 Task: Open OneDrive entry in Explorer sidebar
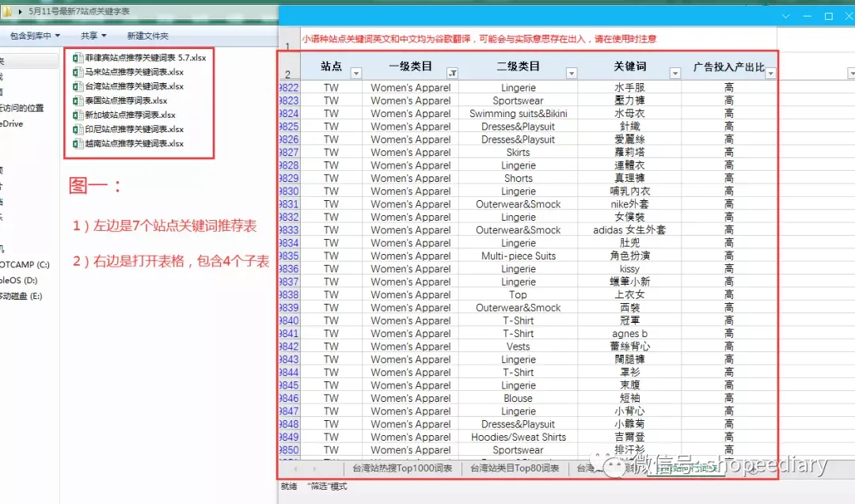click(11, 124)
